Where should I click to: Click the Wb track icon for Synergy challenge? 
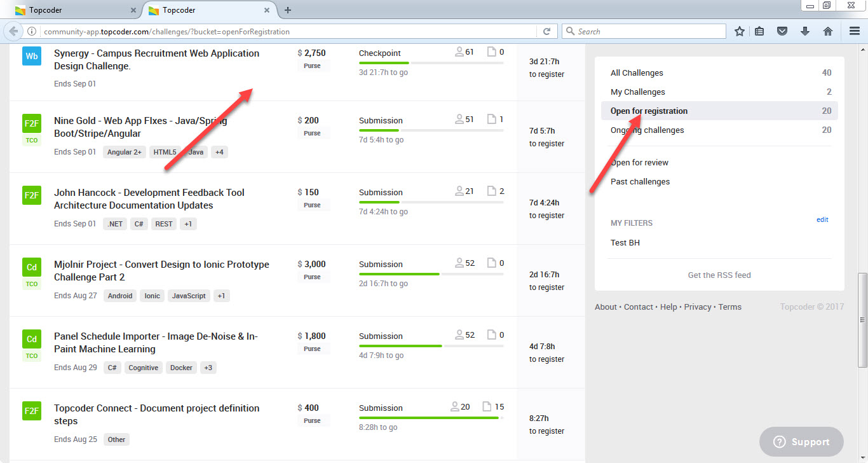point(32,56)
